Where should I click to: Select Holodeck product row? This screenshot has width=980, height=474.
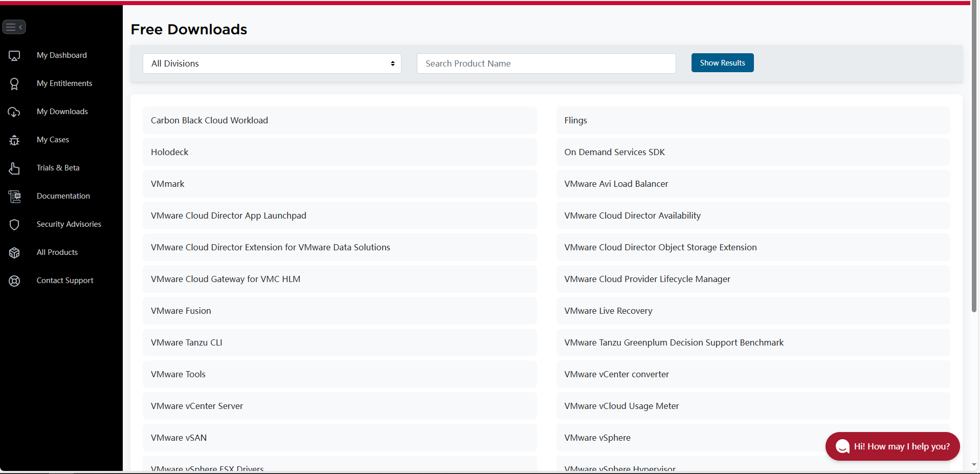click(340, 152)
